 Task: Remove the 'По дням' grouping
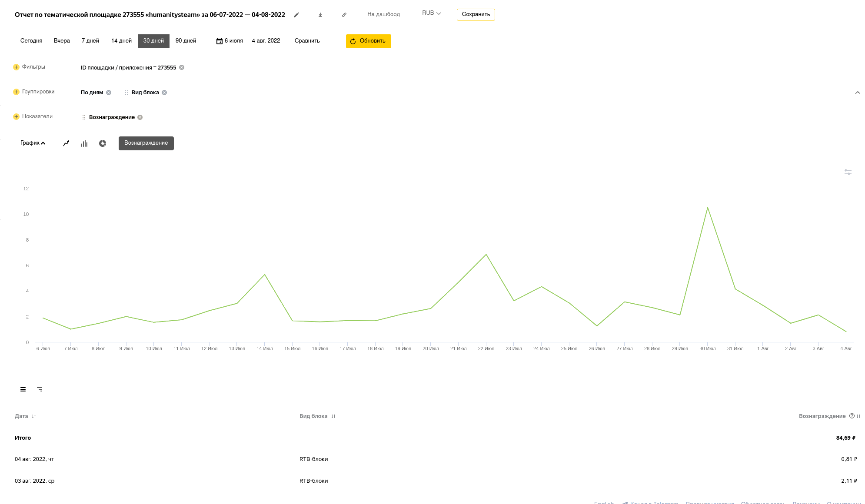coord(109,93)
